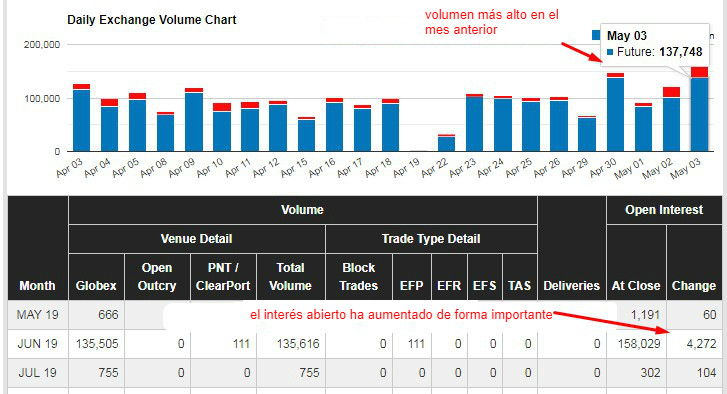Click the Venue Detail group header
This screenshot has width=727, height=394.
click(x=197, y=239)
